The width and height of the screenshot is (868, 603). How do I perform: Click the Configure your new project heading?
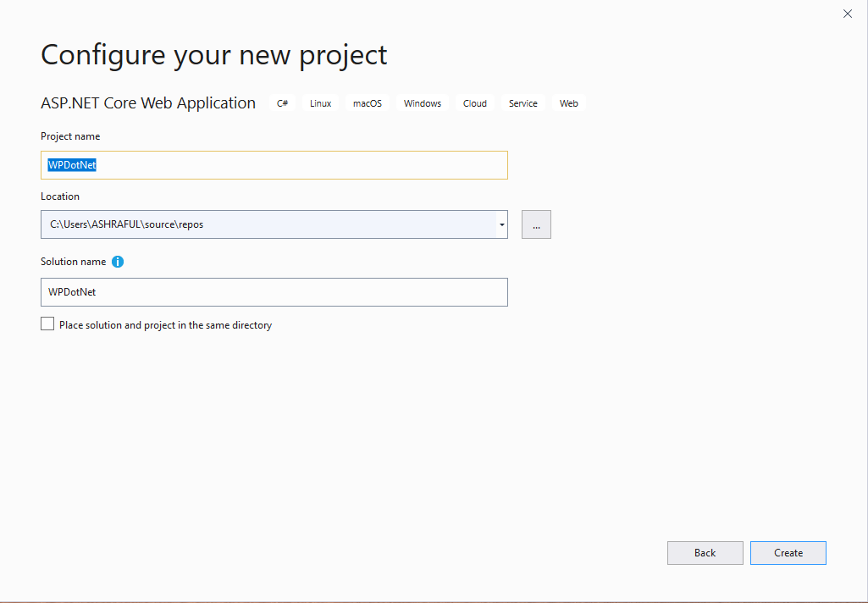[214, 55]
